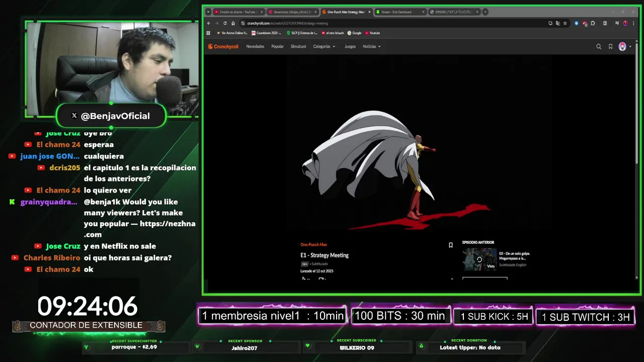
Task: Open the Youtube bookmark
Action: (372, 33)
